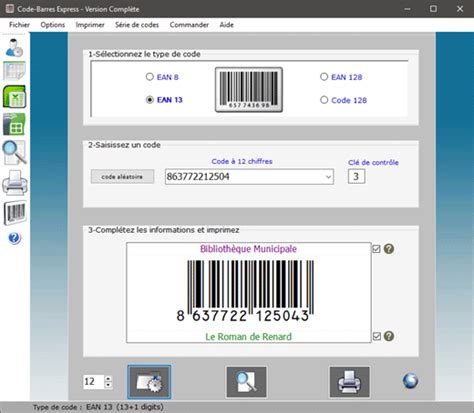
Task: Open the calendar sheet sidebar icon
Action: (14, 71)
